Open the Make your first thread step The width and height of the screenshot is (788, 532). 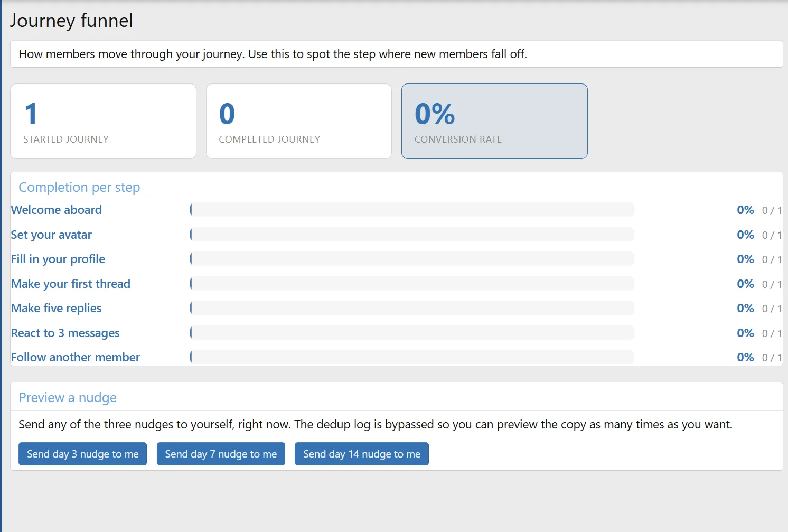(71, 284)
